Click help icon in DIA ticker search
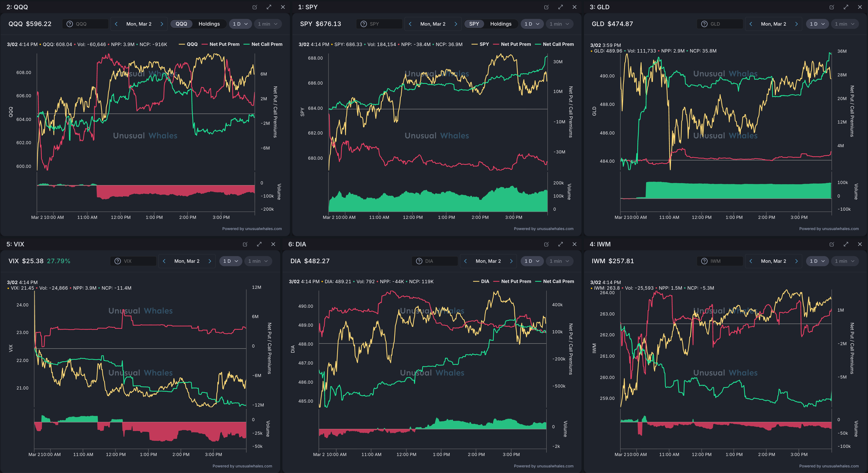This screenshot has width=868, height=473. (x=419, y=261)
